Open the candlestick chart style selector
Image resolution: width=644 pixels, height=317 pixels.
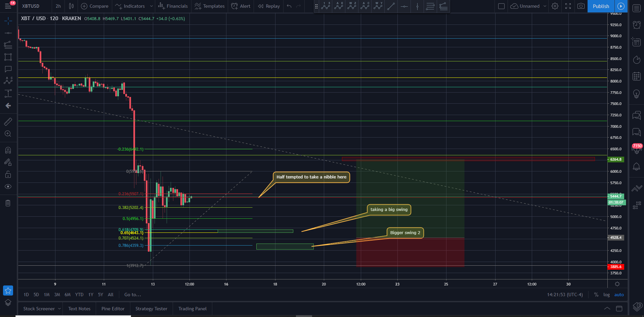71,6
